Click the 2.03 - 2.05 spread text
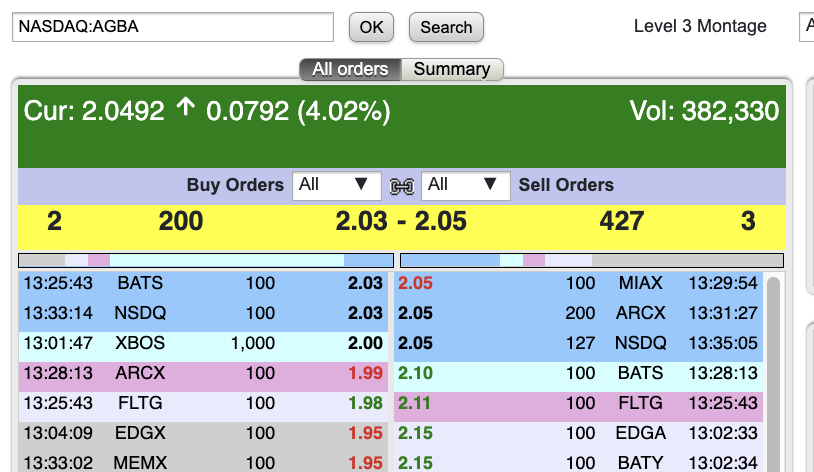 click(x=401, y=221)
